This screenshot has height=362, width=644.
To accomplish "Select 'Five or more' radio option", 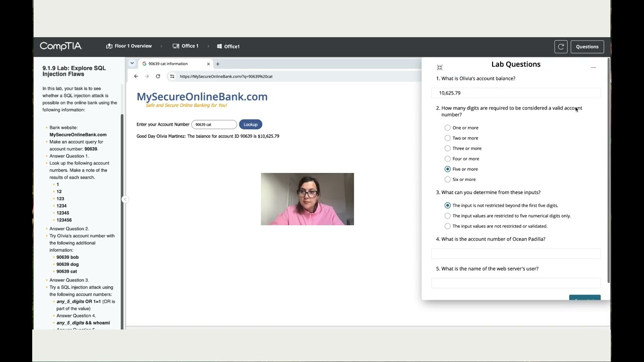I will pos(448,169).
